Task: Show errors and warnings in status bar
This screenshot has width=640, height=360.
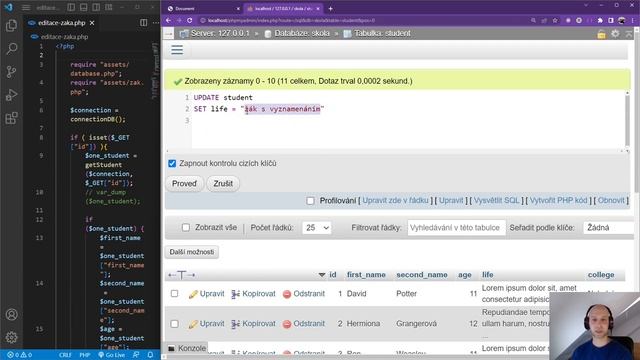Action: [x=20, y=355]
